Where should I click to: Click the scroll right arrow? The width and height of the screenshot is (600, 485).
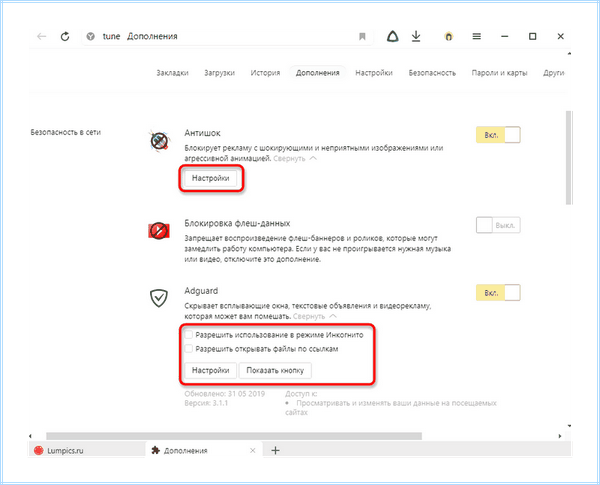pyautogui.click(x=560, y=436)
